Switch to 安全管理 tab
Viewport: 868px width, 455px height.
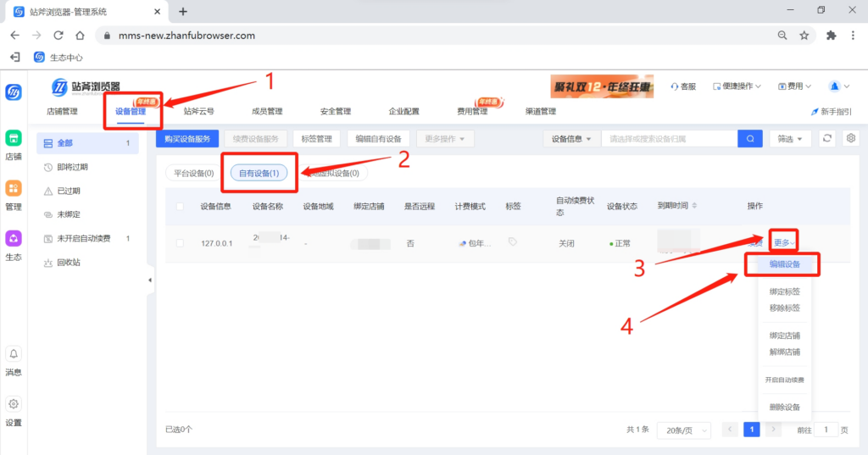coord(336,111)
